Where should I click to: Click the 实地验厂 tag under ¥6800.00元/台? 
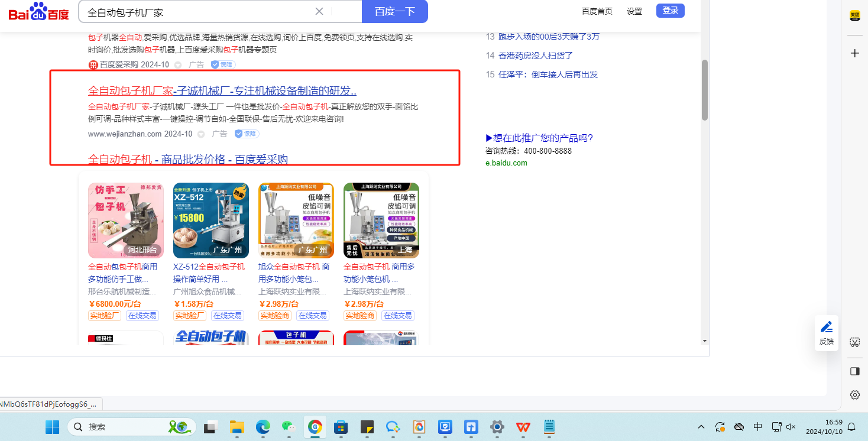click(x=105, y=316)
